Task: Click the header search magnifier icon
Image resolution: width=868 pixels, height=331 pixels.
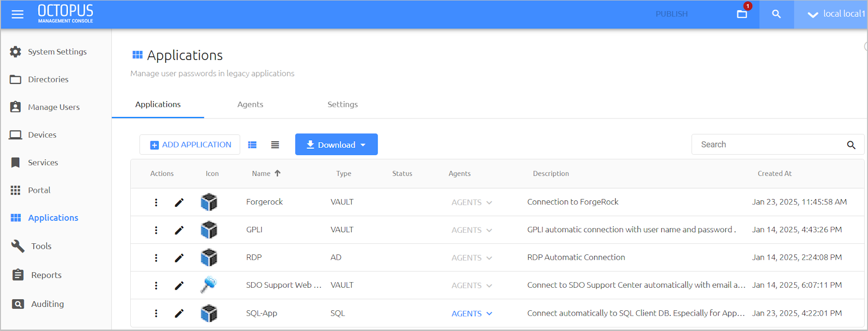Action: pos(776,14)
